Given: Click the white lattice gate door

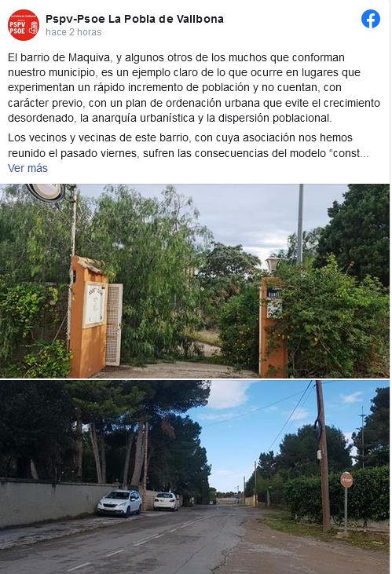Looking at the screenshot, I should [114, 324].
